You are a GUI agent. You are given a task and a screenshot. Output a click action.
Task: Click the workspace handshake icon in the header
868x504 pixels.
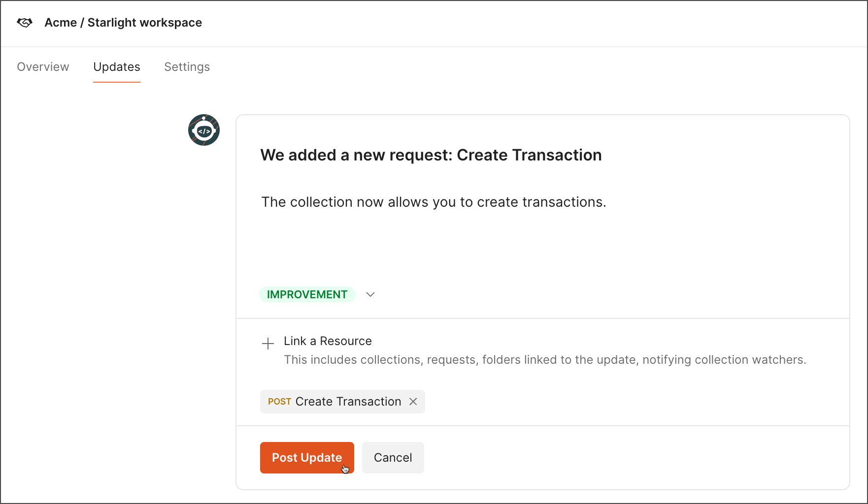click(24, 22)
